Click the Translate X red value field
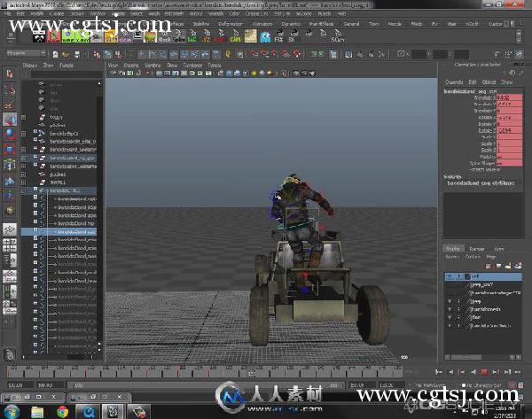The width and height of the screenshot is (532, 419). tap(510, 97)
